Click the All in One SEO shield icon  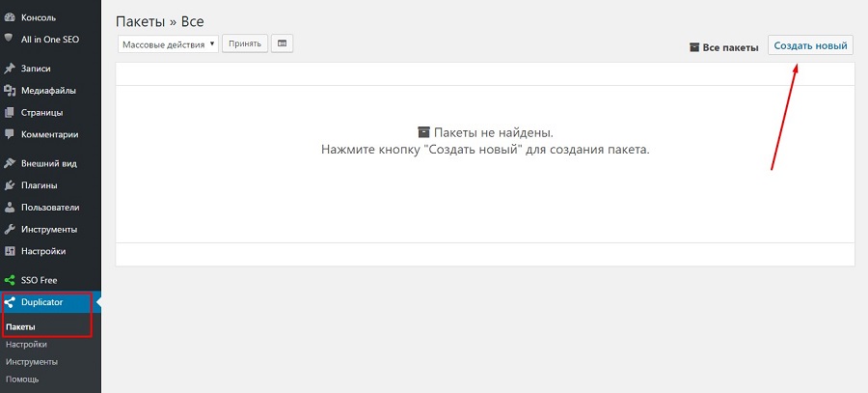(x=9, y=39)
